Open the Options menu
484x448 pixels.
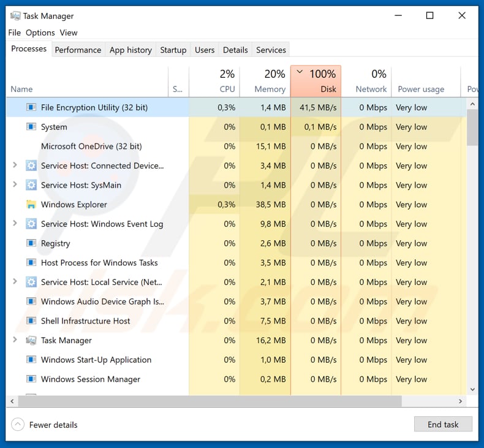[40, 32]
